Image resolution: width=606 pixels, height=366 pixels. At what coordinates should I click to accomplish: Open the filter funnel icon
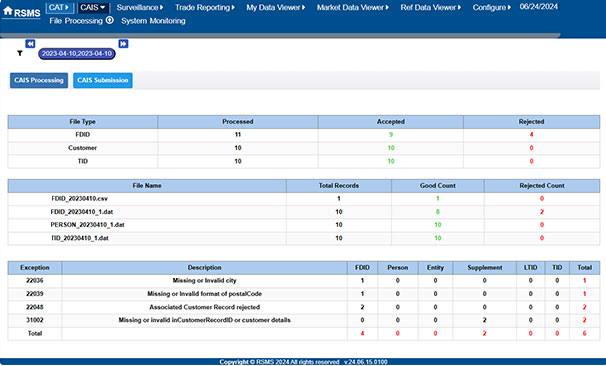point(20,53)
